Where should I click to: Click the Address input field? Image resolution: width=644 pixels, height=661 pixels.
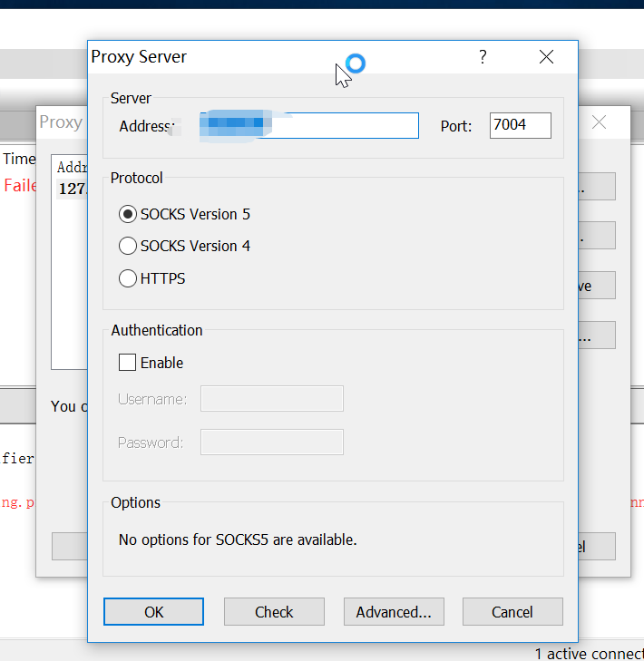(309, 125)
